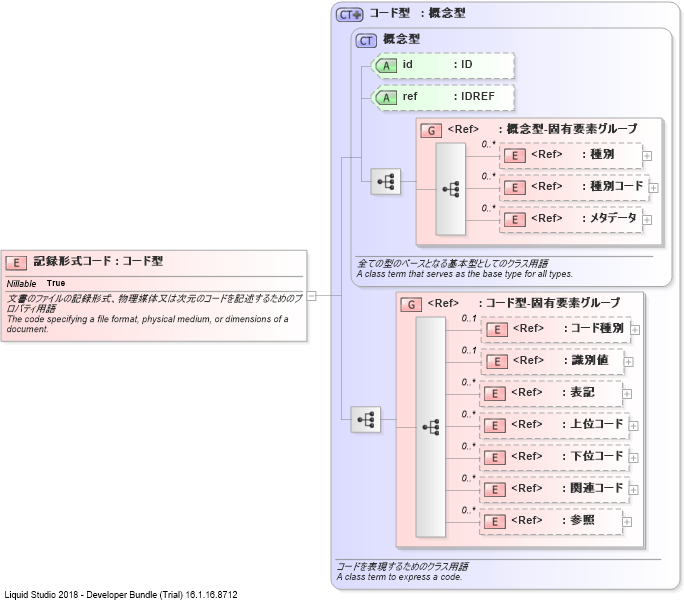Collapse the 記録形式コード element using its minus box

pyautogui.click(x=311, y=296)
